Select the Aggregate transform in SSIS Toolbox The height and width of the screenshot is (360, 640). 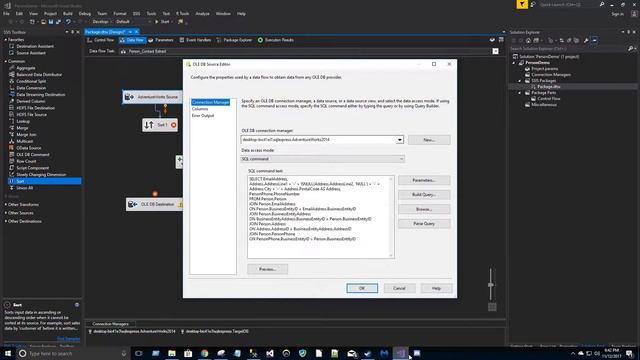point(25,68)
